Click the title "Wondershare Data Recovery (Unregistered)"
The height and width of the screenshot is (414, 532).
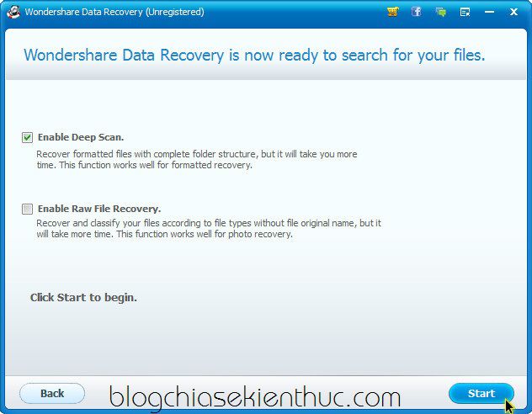[x=114, y=12]
